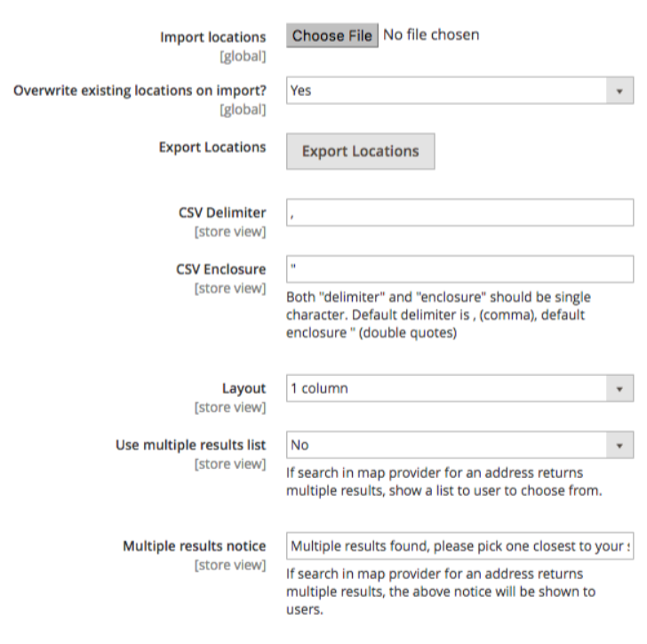Click the Overwrite existing locations on import label
Image resolution: width=647 pixels, height=644 pixels.
140,91
